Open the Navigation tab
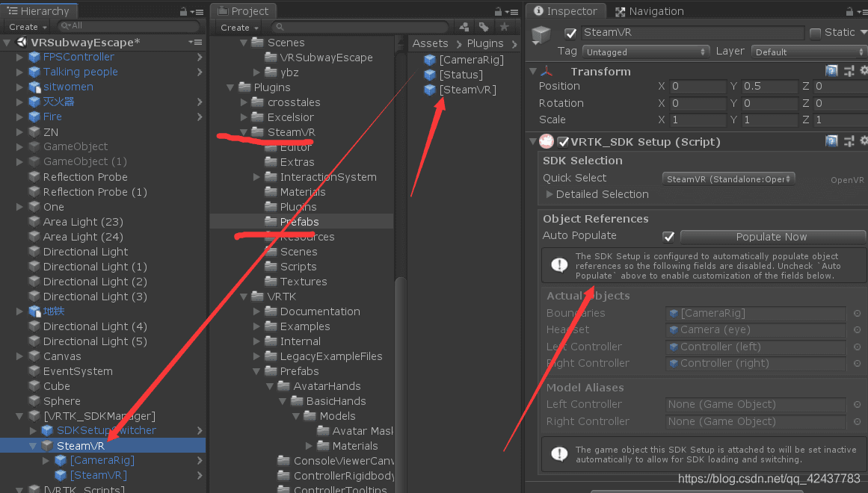This screenshot has height=493, width=868. coord(650,11)
